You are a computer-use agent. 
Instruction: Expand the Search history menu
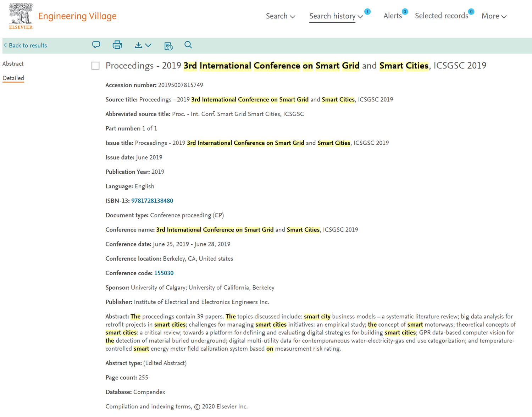pos(336,16)
